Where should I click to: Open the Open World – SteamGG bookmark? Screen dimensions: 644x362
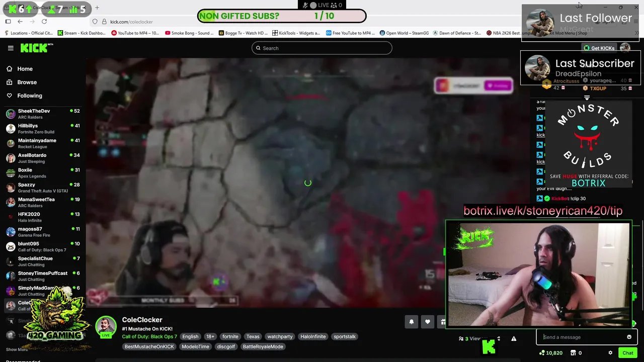pyautogui.click(x=404, y=33)
